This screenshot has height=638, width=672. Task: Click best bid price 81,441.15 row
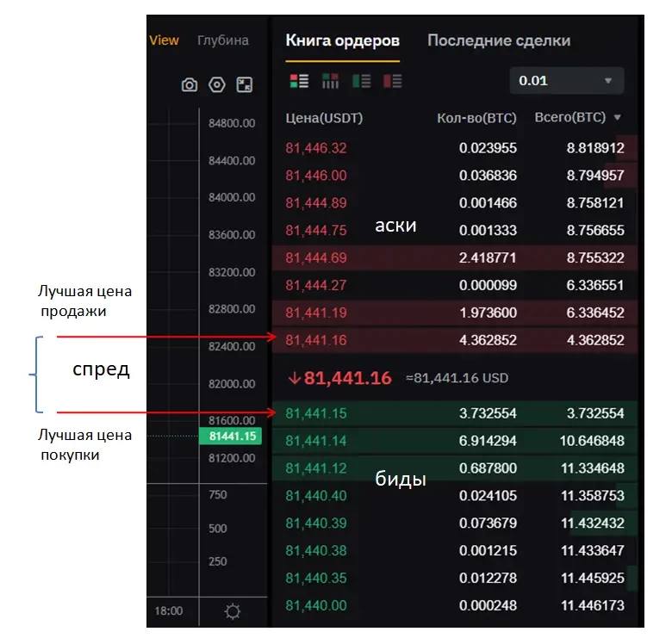(455, 413)
